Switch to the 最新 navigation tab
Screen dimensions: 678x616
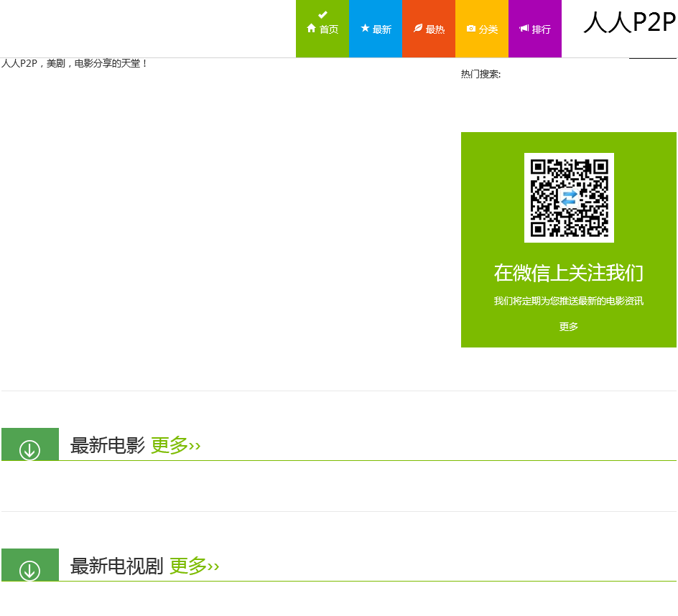coord(376,29)
